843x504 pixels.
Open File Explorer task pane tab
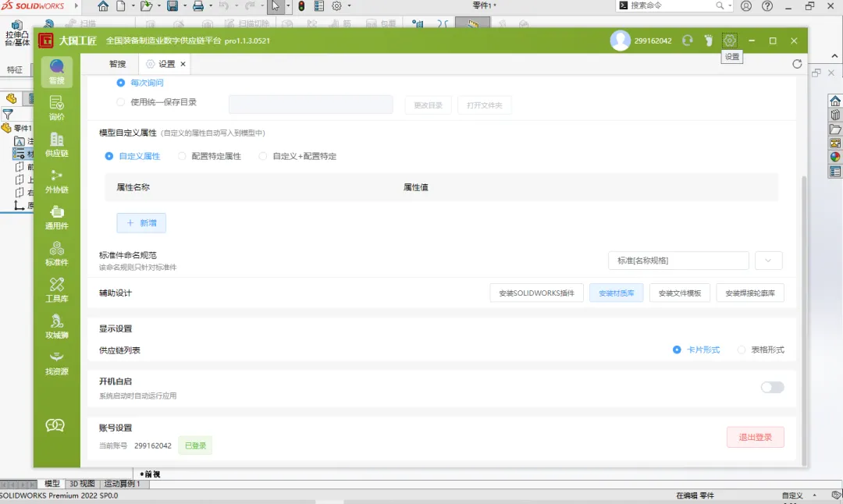(835, 129)
